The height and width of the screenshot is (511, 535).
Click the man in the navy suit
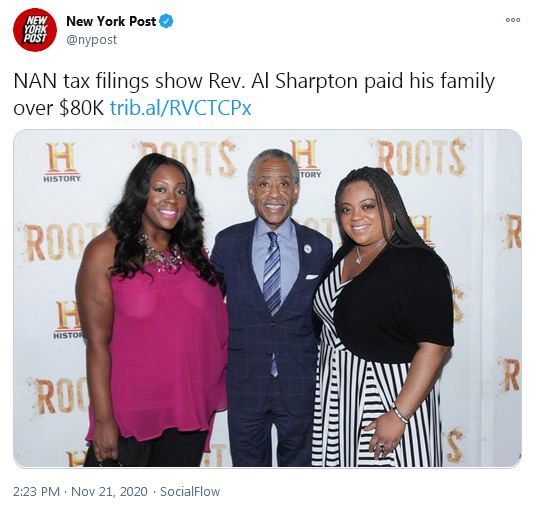270,307
